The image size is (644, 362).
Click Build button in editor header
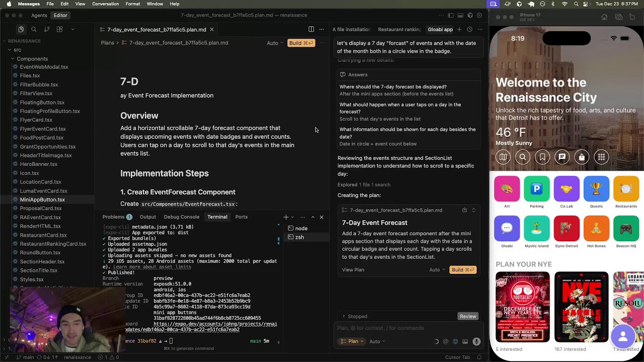[x=301, y=43]
